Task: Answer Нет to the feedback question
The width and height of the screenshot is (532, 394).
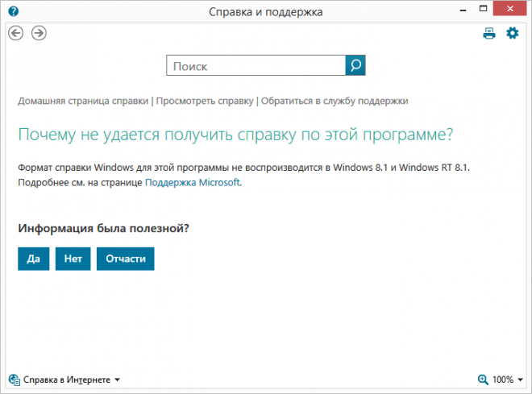Action: pyautogui.click(x=73, y=259)
